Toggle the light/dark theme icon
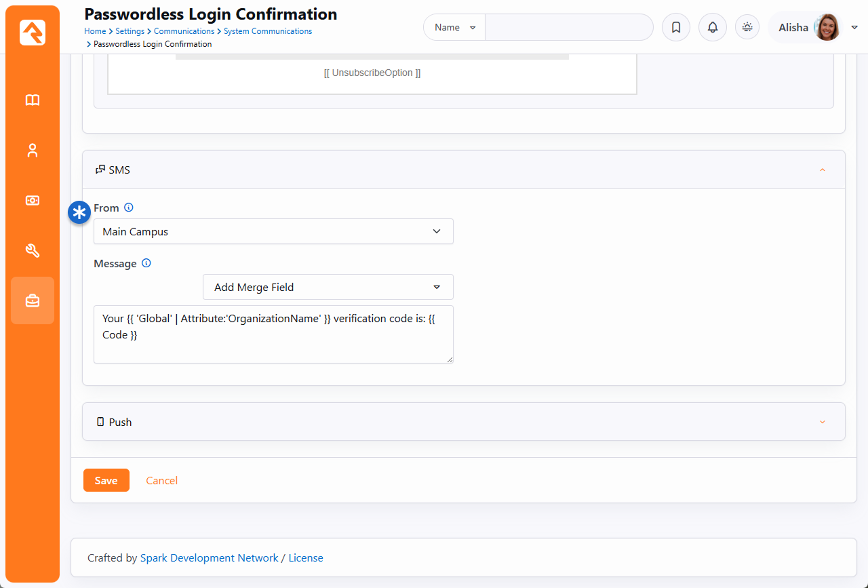868x588 pixels. (x=747, y=28)
